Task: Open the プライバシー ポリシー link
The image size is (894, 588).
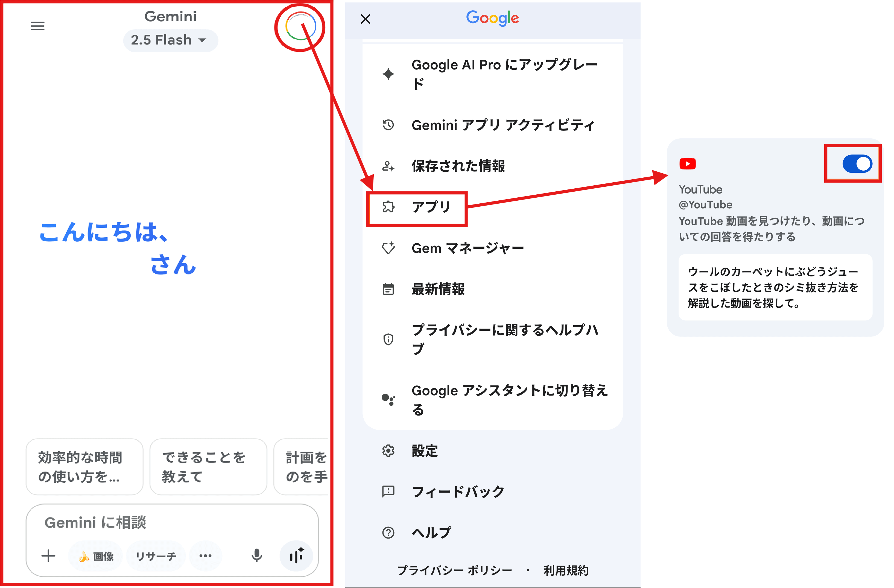Action: 454,570
